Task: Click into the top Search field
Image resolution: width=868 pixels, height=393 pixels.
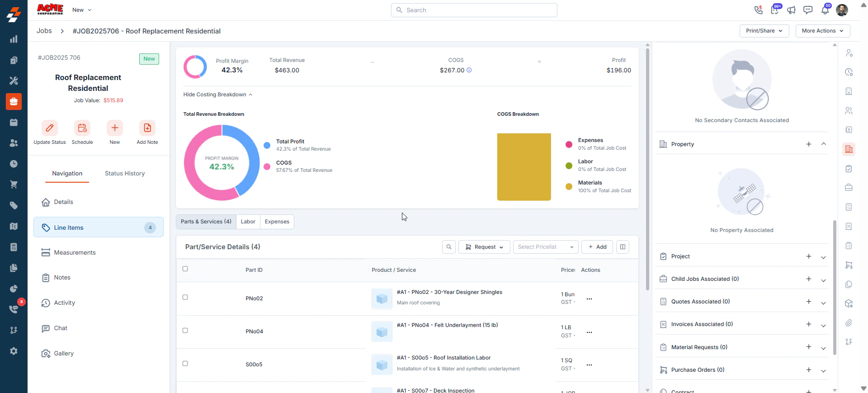Action: pos(474,10)
